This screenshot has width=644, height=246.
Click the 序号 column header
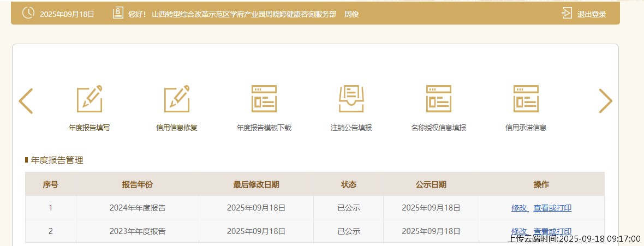(51, 184)
